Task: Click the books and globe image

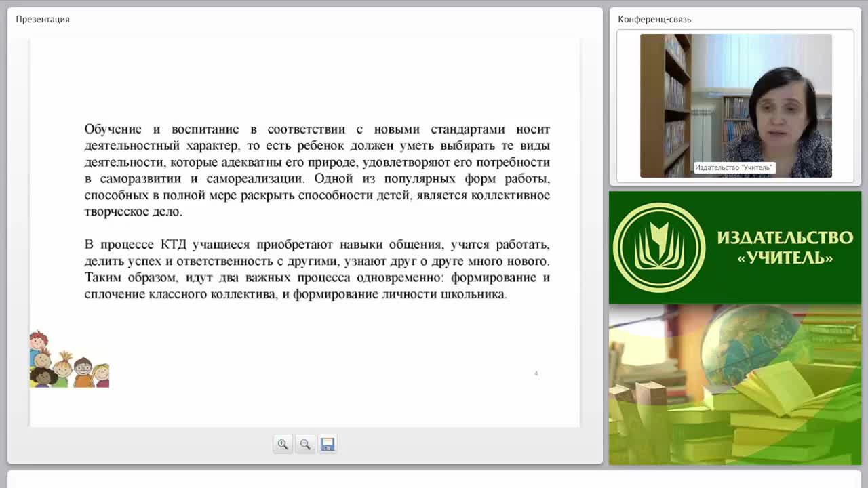Action: click(735, 385)
